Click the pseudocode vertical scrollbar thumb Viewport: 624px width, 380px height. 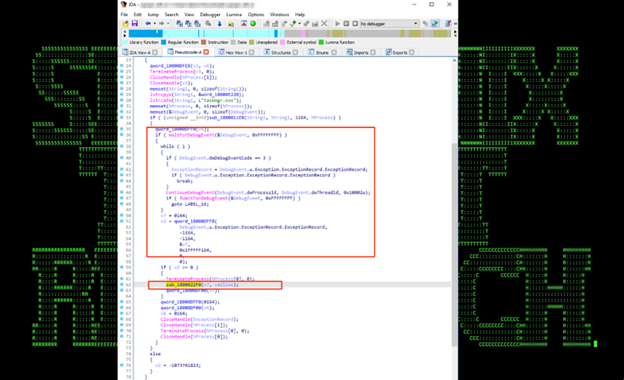(x=454, y=244)
